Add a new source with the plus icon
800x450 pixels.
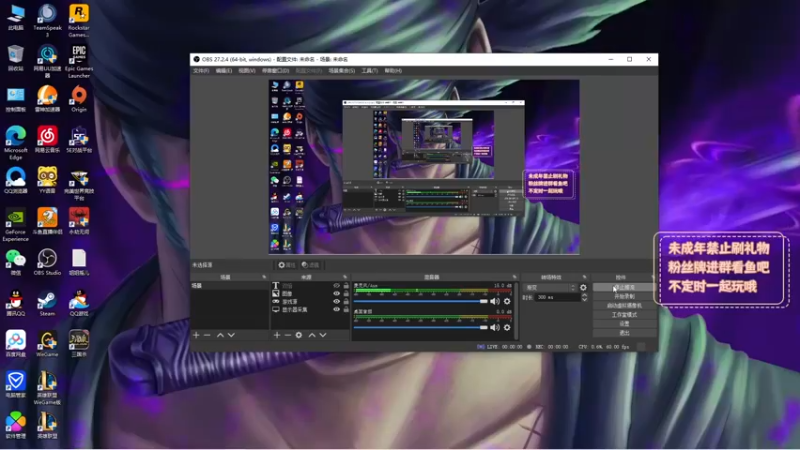pos(277,335)
